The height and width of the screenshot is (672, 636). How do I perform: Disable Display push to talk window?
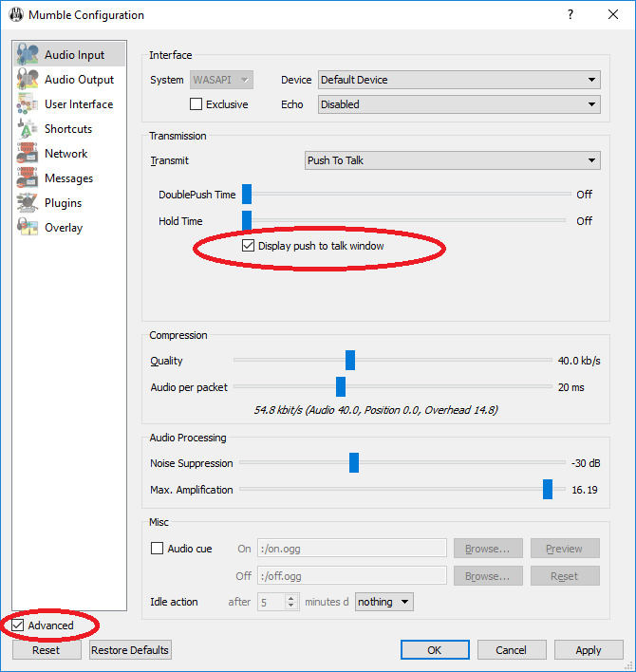[x=249, y=246]
